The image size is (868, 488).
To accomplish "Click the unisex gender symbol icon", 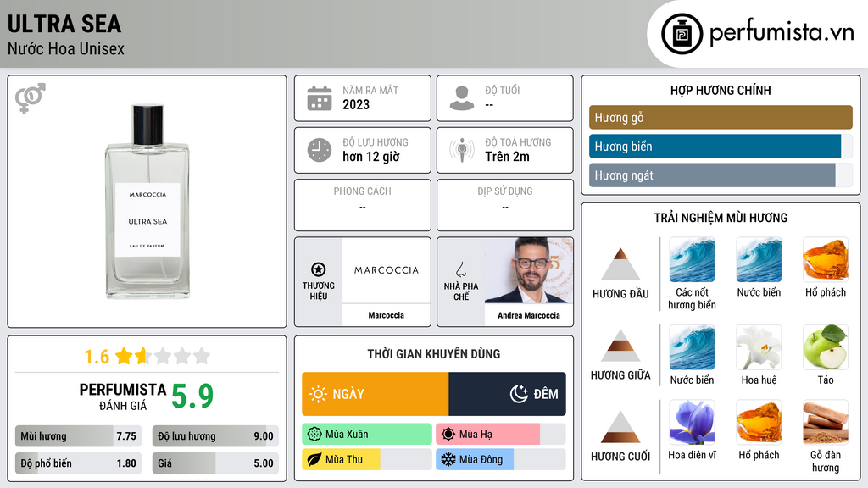I will coord(31,98).
